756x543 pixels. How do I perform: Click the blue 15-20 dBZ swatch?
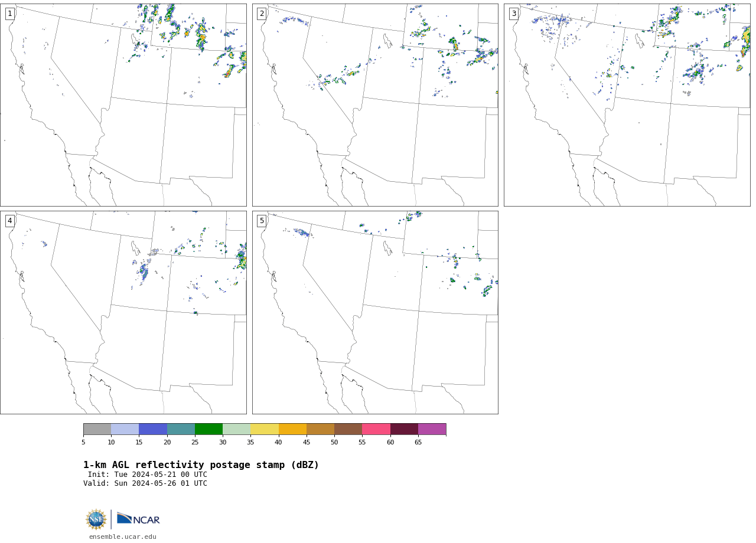153,429
